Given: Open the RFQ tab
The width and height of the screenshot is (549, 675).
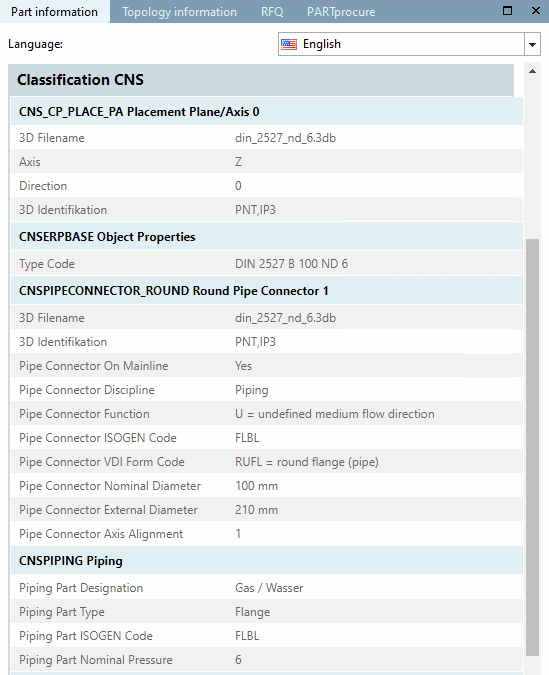Looking at the screenshot, I should [x=272, y=12].
